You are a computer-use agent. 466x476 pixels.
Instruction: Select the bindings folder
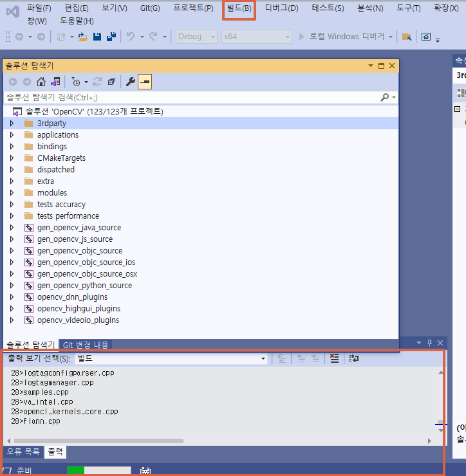(x=52, y=146)
